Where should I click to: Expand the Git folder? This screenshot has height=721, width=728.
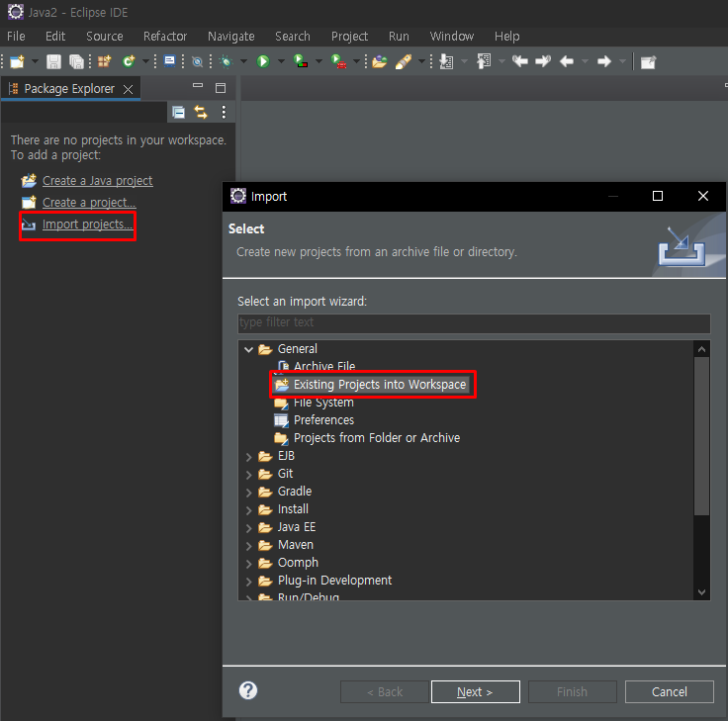(249, 475)
